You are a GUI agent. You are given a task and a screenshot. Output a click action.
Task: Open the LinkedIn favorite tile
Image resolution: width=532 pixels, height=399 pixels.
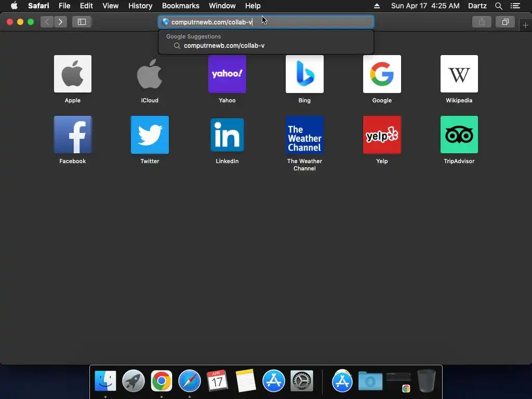pos(227,135)
